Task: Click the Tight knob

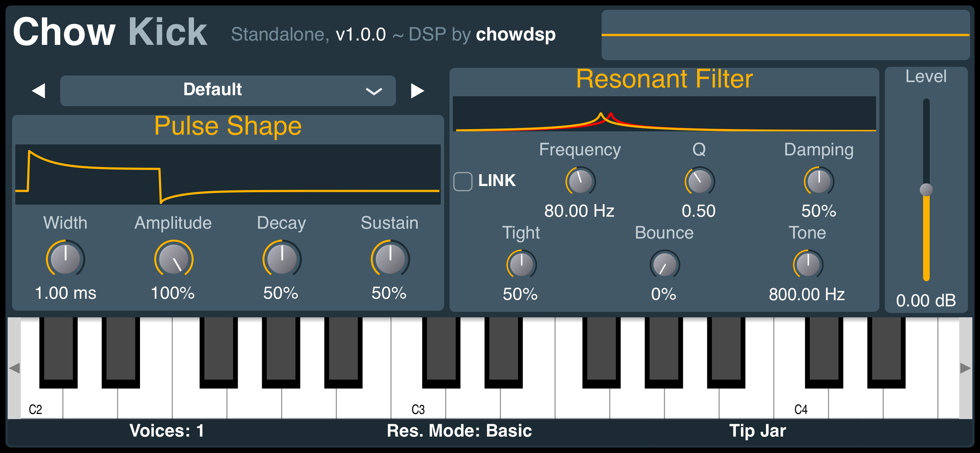Action: (521, 264)
